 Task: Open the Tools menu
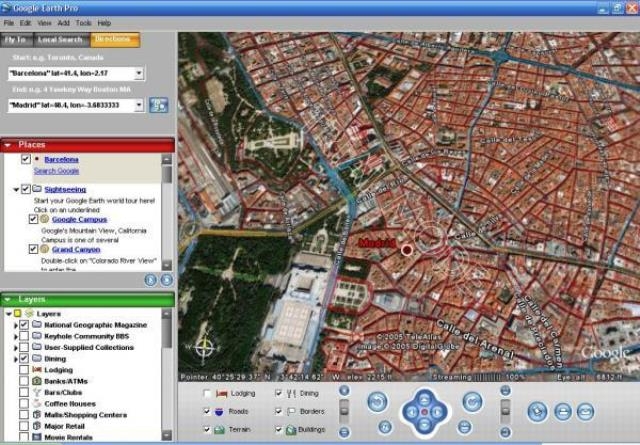83,23
